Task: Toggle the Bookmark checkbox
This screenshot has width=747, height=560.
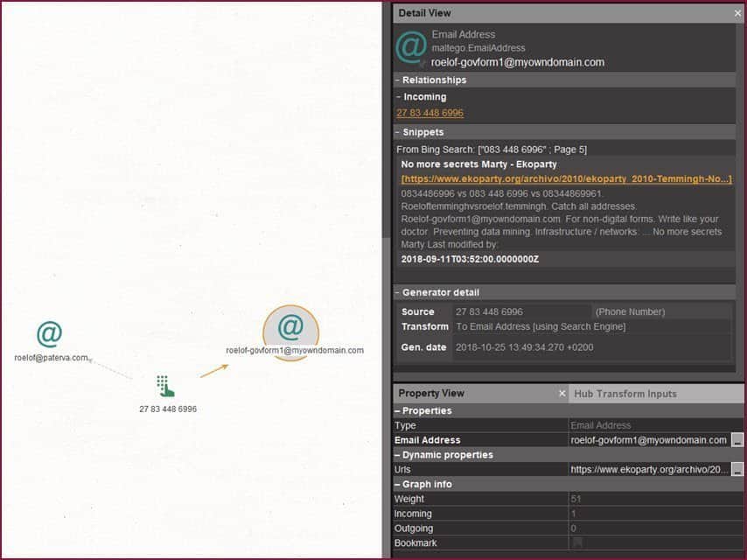Action: coord(577,542)
